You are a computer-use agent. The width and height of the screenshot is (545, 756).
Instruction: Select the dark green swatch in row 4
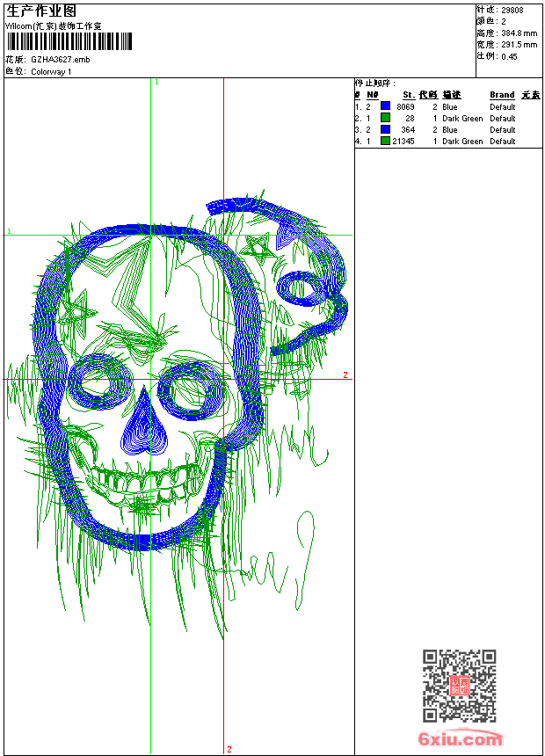click(385, 141)
